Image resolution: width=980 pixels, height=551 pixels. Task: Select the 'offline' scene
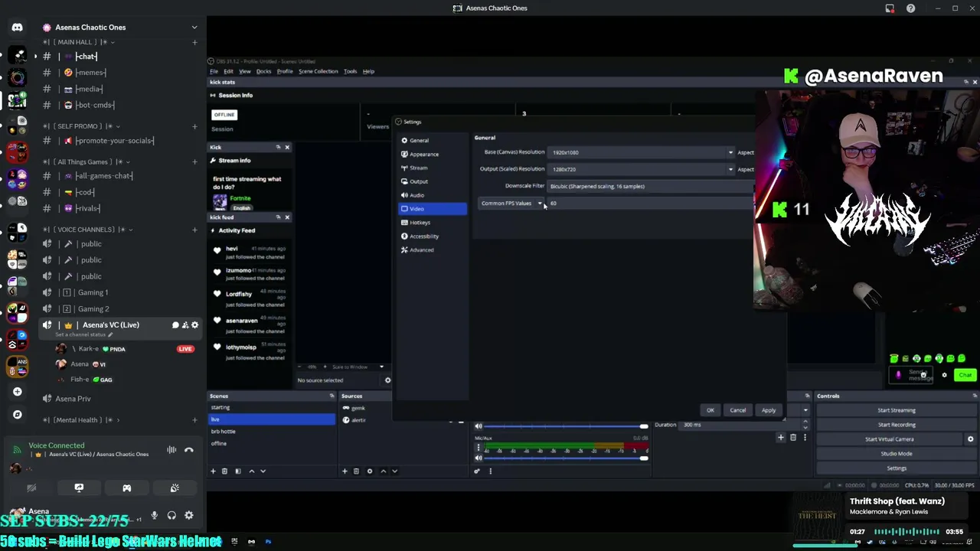point(272,444)
